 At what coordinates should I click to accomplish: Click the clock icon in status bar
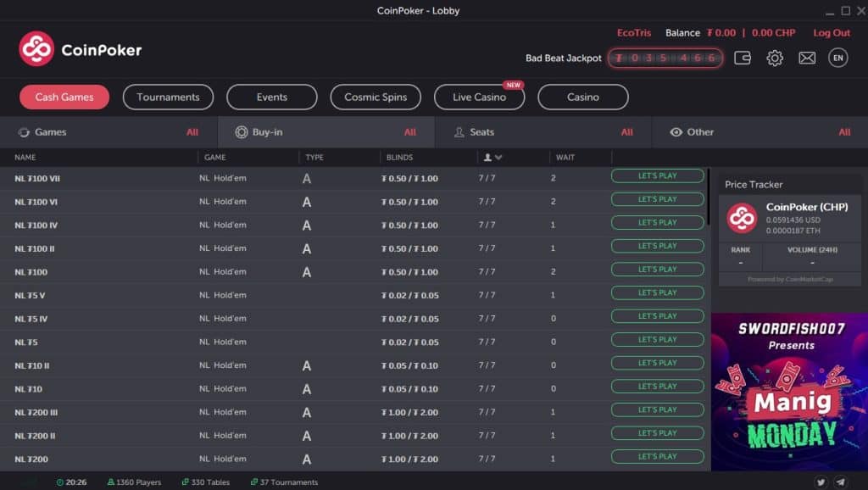[x=60, y=482]
